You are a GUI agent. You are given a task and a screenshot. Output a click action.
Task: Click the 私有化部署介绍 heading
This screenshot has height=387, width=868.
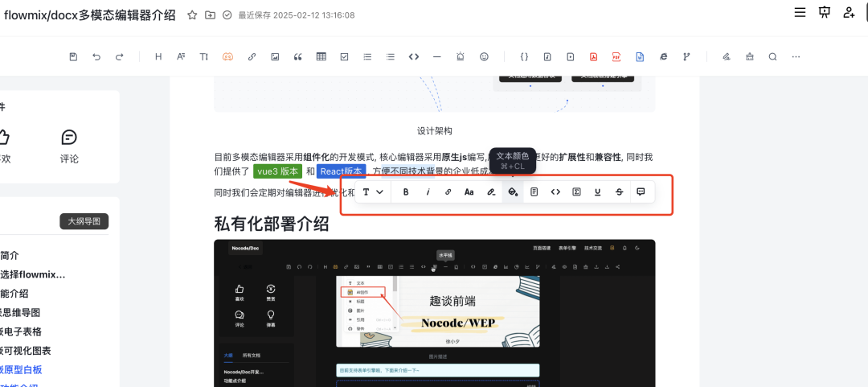(272, 224)
